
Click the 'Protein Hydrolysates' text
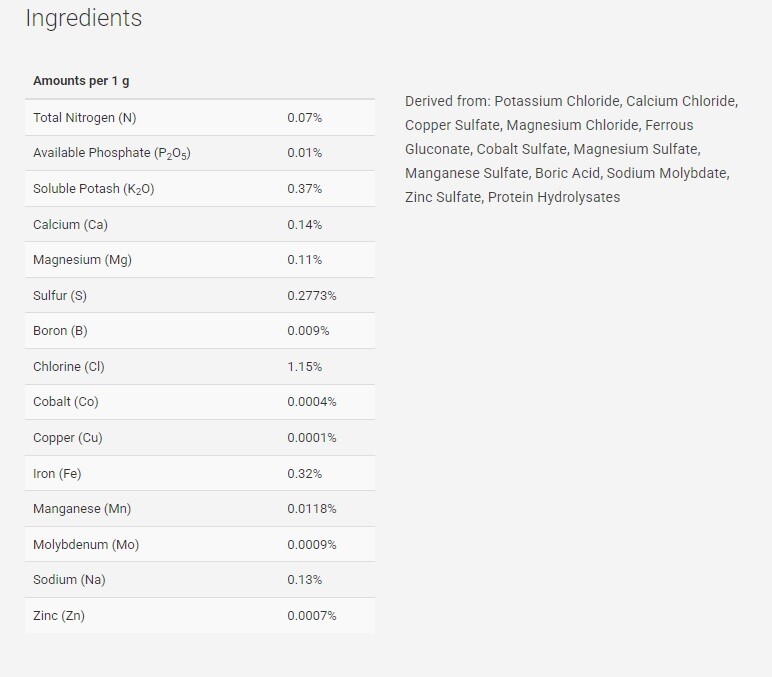click(554, 197)
